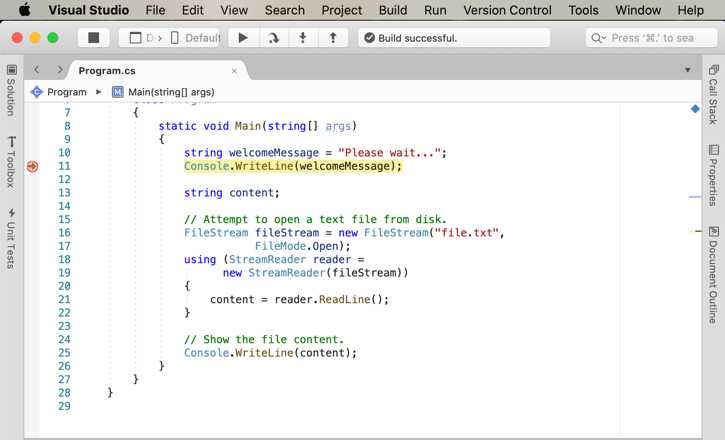725x440 pixels.
Task: Click line number 16 in the gutter
Action: [64, 232]
